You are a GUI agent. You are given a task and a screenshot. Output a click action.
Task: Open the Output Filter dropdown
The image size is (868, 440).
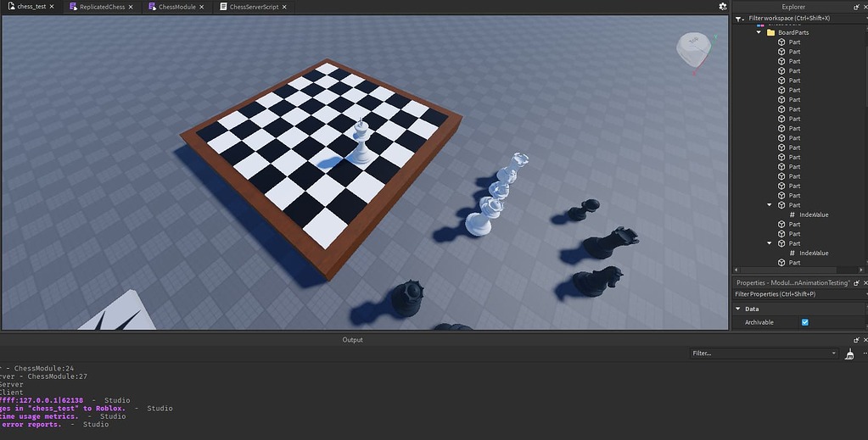pos(764,354)
